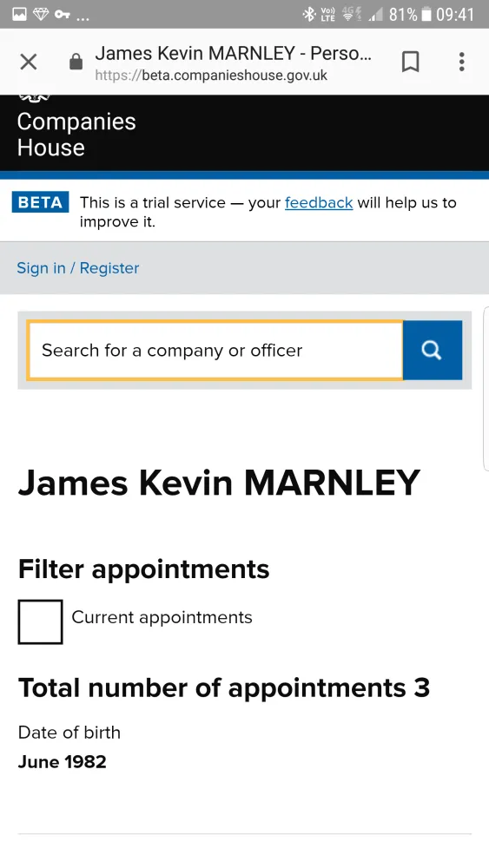Image resolution: width=489 pixels, height=868 pixels.
Task: Click the blue magnifier search button
Action: tap(433, 350)
